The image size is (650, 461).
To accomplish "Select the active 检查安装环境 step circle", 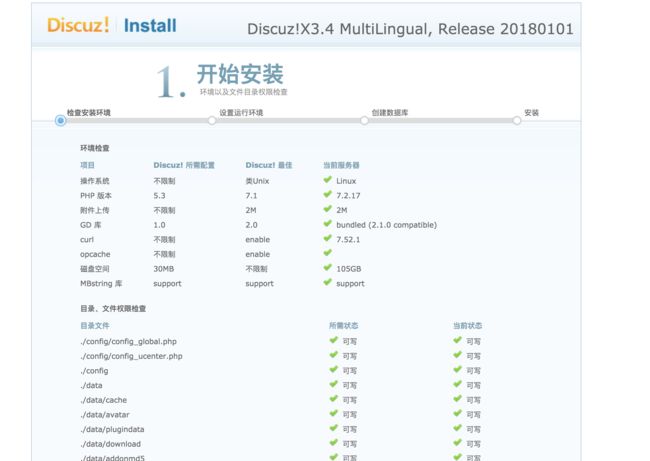I will pyautogui.click(x=61, y=121).
